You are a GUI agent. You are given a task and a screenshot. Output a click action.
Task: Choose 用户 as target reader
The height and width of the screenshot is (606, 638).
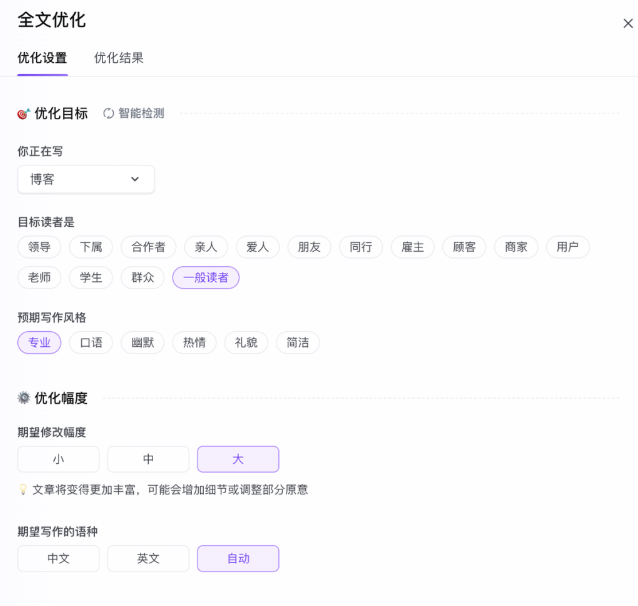point(567,247)
